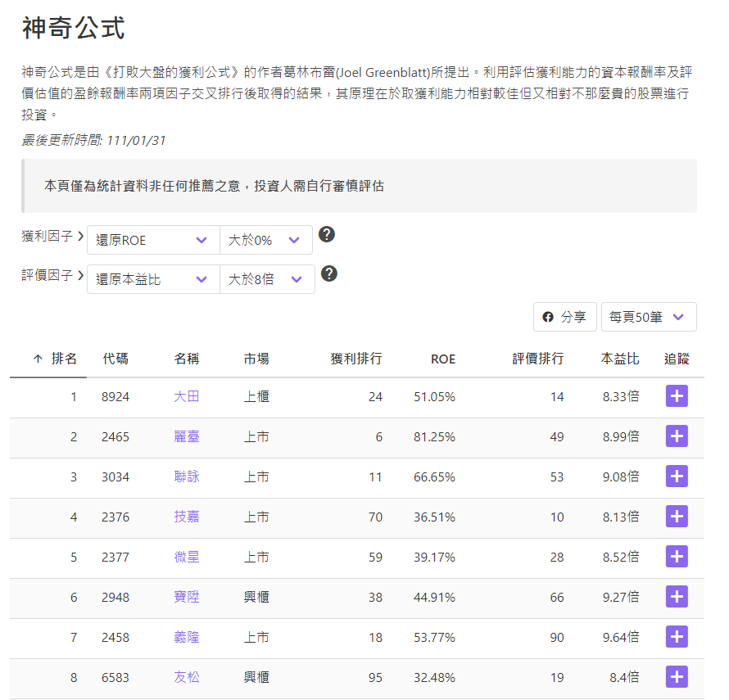Click 本益比 value 8.4倍
Screen dimensions: 729x700
(x=624, y=677)
